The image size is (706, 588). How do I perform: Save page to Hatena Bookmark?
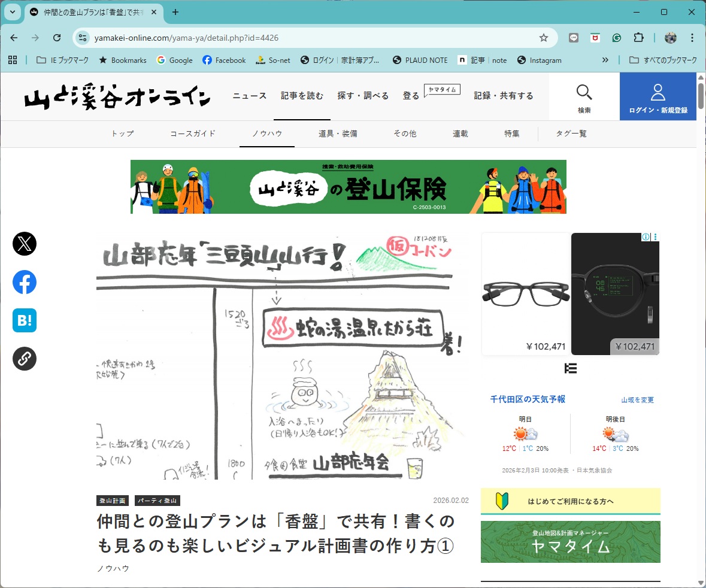[x=24, y=320]
